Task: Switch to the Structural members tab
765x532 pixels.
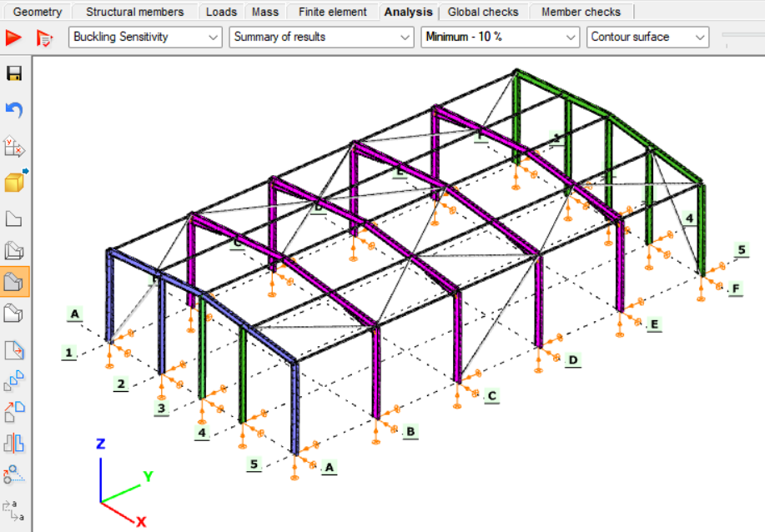Action: click(134, 12)
